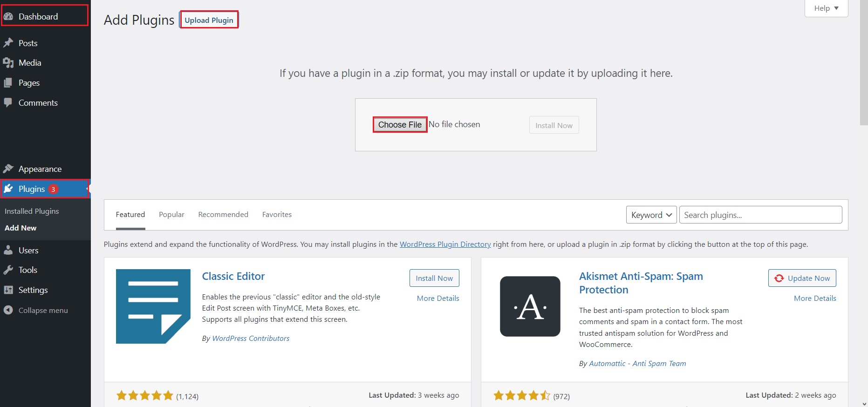Click the Akismet plugin logo thumbnail
This screenshot has height=407, width=868.
[x=530, y=306]
